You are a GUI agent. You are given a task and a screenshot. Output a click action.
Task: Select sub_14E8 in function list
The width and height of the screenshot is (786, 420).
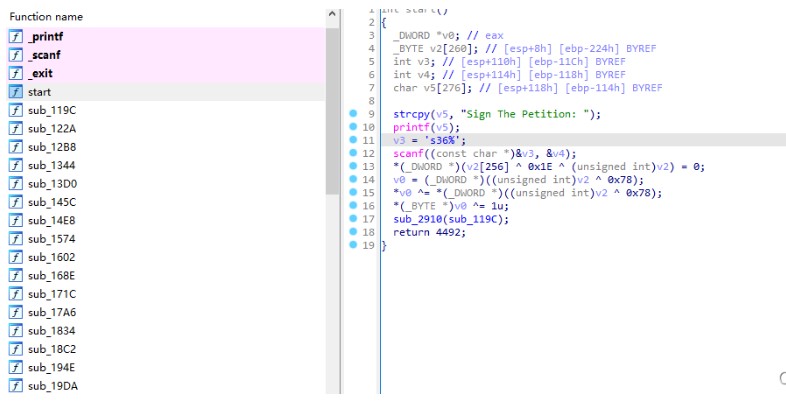tap(166, 221)
